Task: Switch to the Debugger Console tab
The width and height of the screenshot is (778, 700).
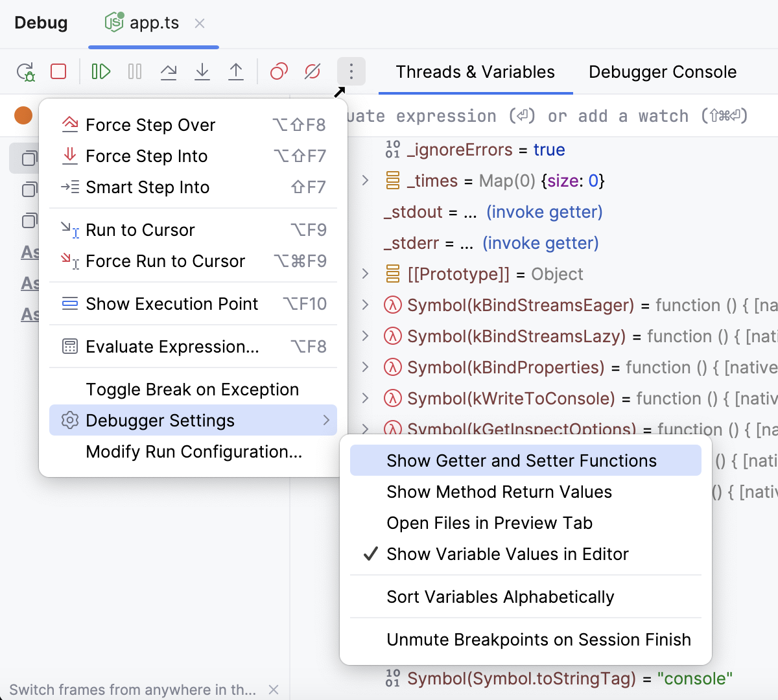Action: 662,72
